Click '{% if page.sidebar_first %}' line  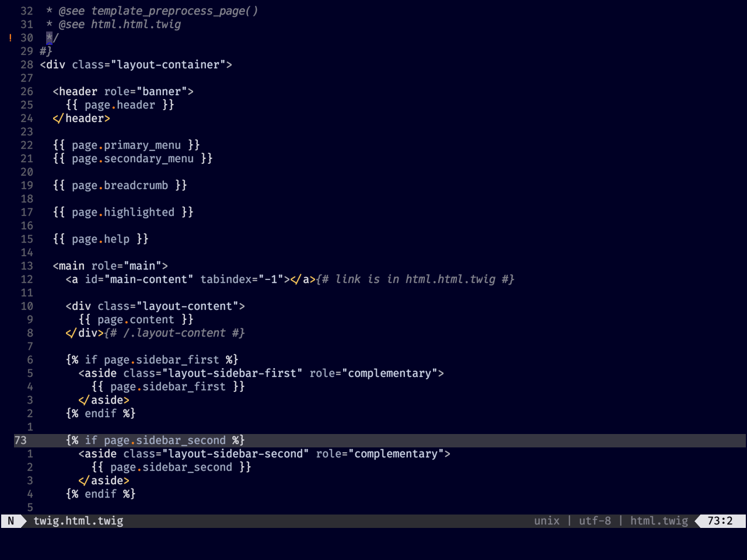point(152,360)
